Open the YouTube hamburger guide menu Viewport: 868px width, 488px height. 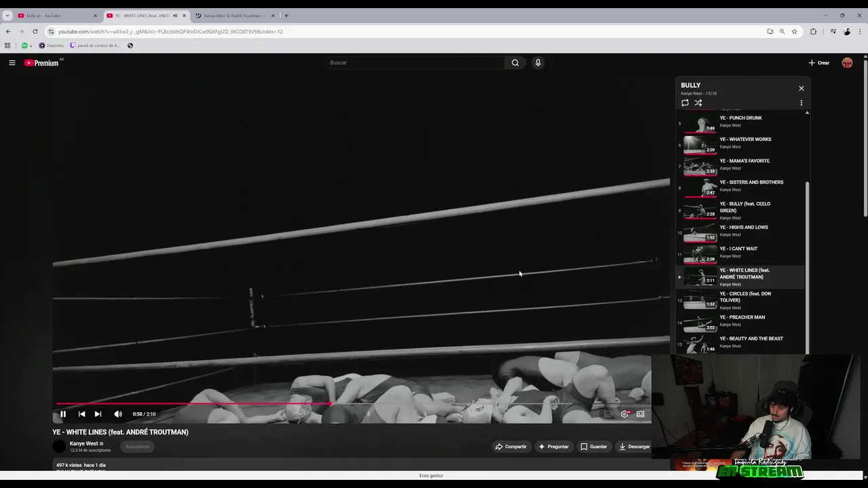point(12,62)
